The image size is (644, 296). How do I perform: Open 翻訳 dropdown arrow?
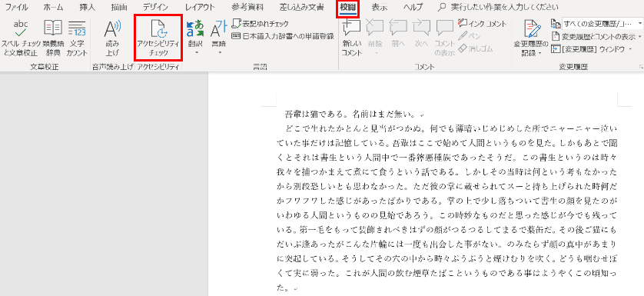pyautogui.click(x=196, y=52)
